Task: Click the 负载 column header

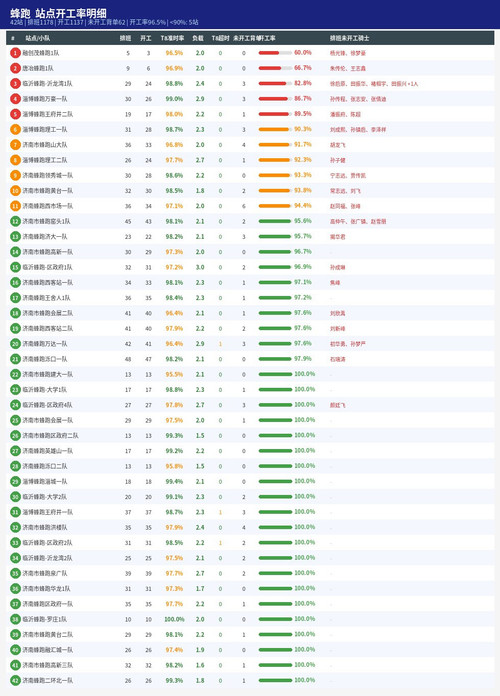Action: (198, 39)
